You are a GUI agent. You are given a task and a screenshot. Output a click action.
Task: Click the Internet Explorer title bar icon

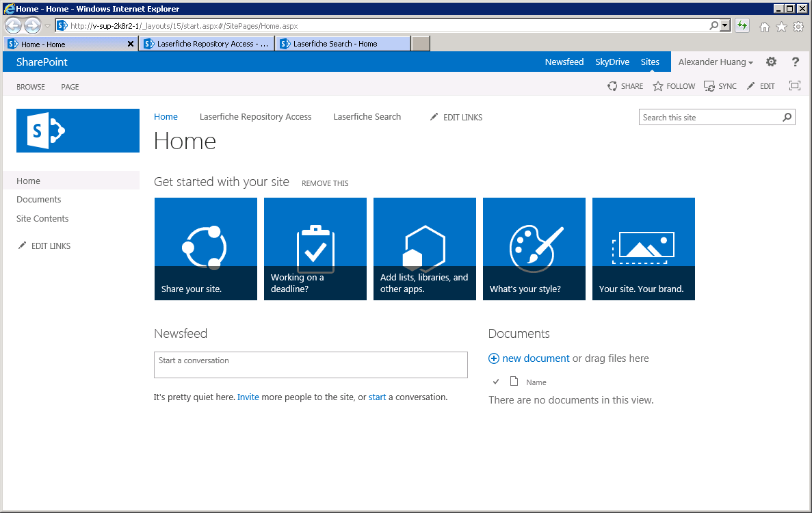click(x=10, y=9)
